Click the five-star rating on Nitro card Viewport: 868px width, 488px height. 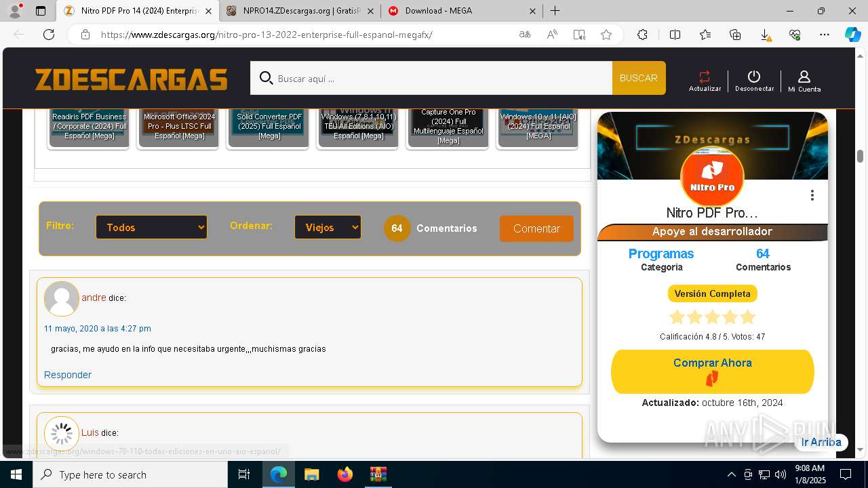coord(712,317)
